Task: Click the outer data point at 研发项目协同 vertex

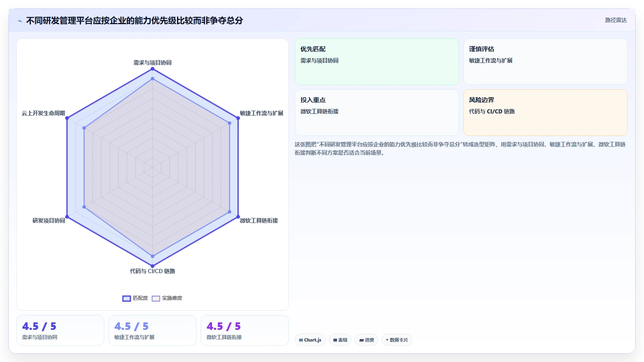Action: click(x=67, y=217)
